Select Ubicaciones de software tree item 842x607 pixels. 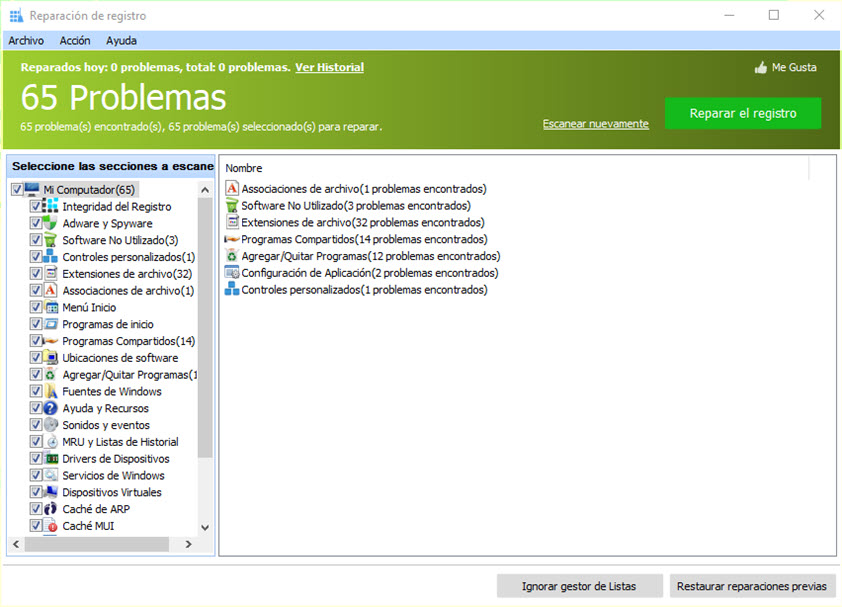[120, 357]
